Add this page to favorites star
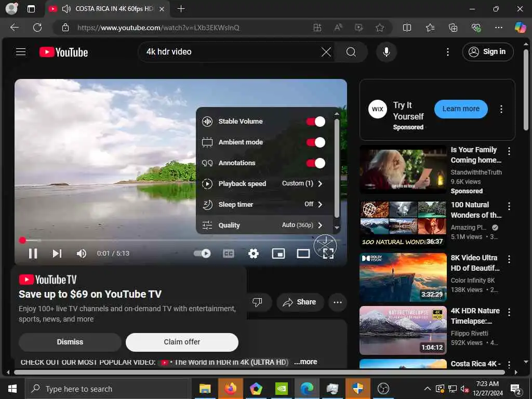The height and width of the screenshot is (399, 532). [380, 28]
